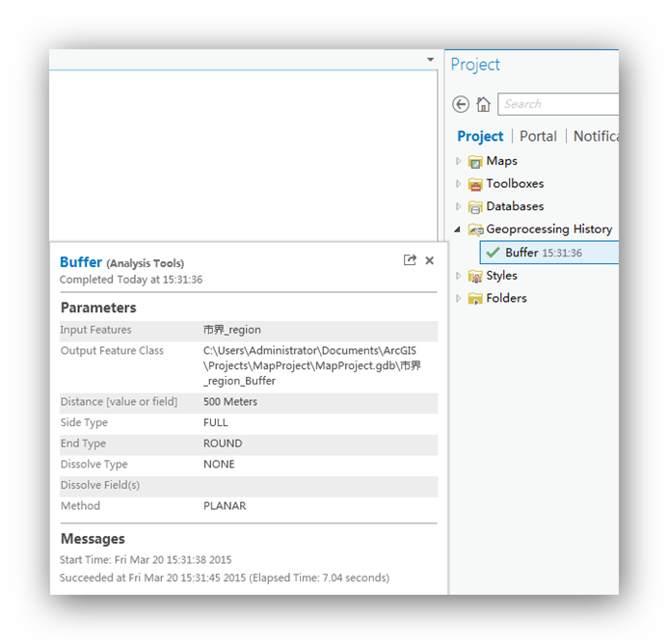
Task: Close the Buffer result popup
Action: (430, 260)
